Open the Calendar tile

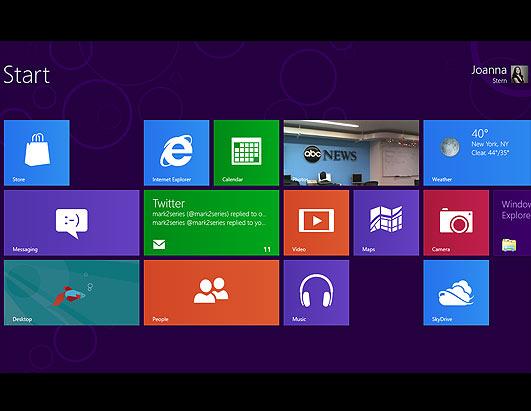(x=247, y=153)
